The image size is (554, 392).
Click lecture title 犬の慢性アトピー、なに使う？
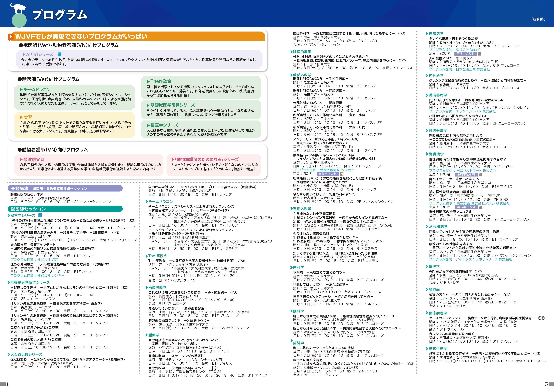tap(450, 58)
